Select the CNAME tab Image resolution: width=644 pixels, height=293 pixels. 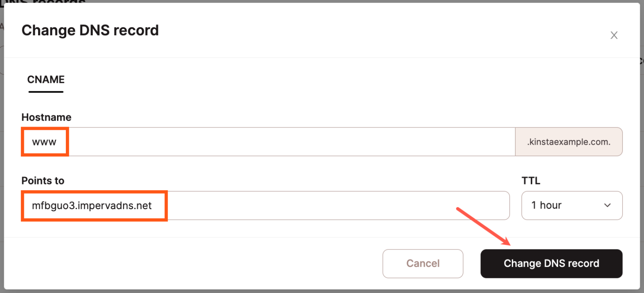pyautogui.click(x=46, y=80)
